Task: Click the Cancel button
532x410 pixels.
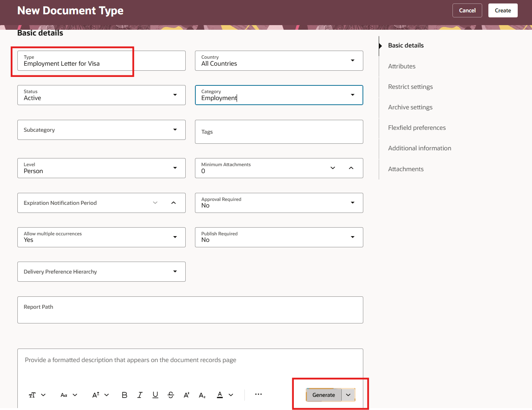Action: click(467, 10)
